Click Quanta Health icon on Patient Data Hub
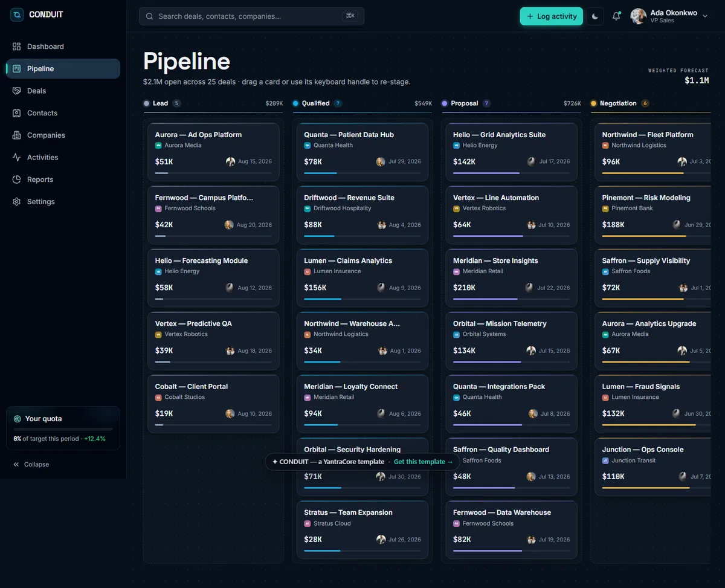 (x=308, y=146)
